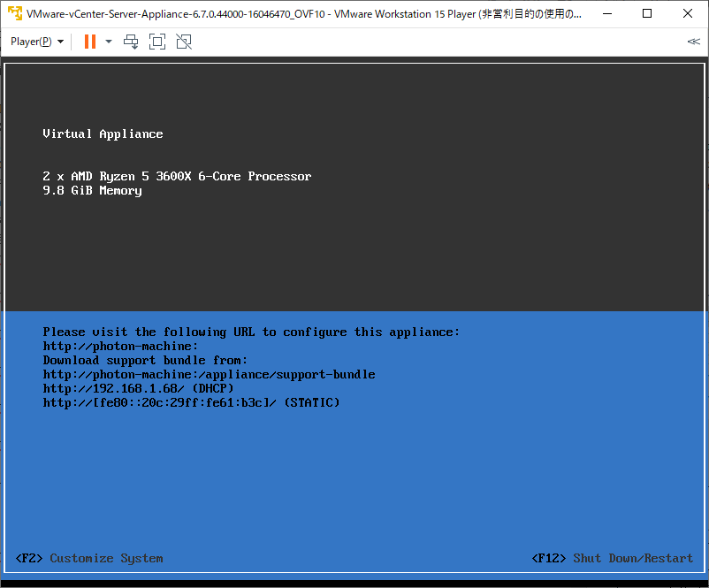Toggle the Unity mode icon
The image size is (709, 588).
pos(184,42)
